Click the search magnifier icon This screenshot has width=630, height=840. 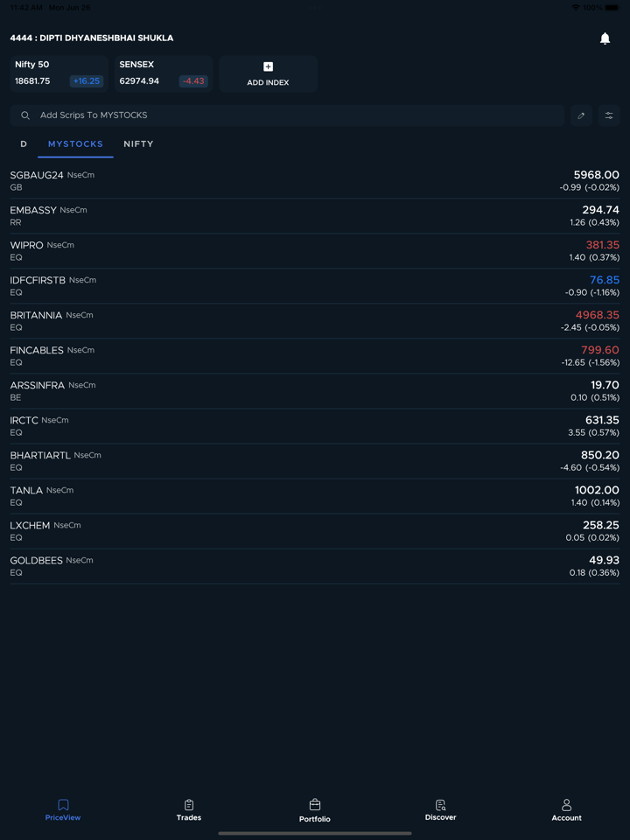tap(25, 115)
